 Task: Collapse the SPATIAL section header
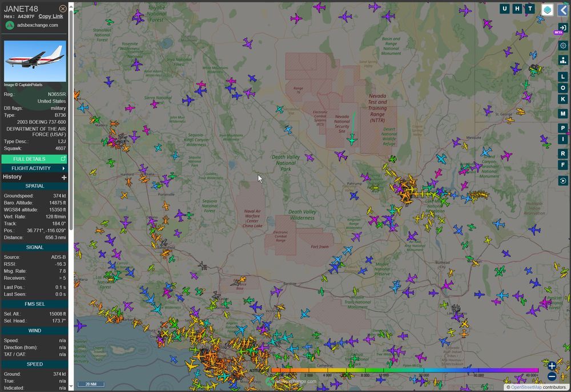click(35, 186)
